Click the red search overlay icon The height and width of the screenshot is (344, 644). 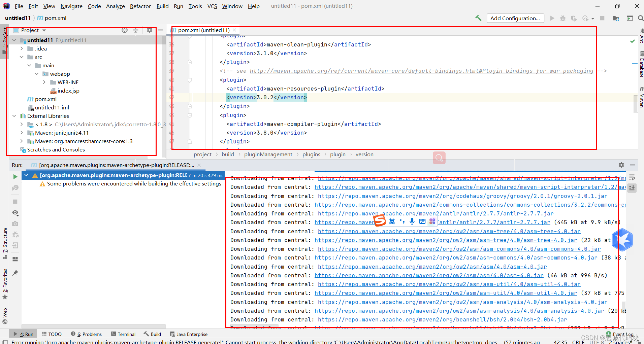(x=439, y=158)
